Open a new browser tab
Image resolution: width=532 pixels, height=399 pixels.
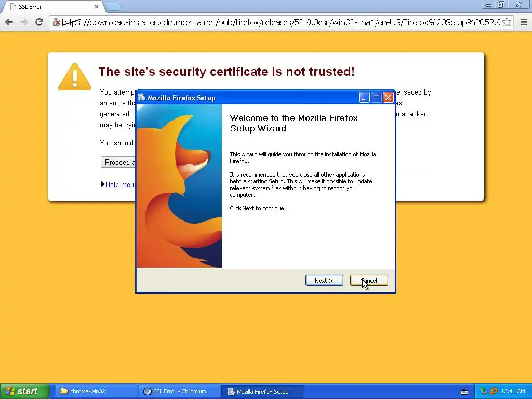(114, 7)
